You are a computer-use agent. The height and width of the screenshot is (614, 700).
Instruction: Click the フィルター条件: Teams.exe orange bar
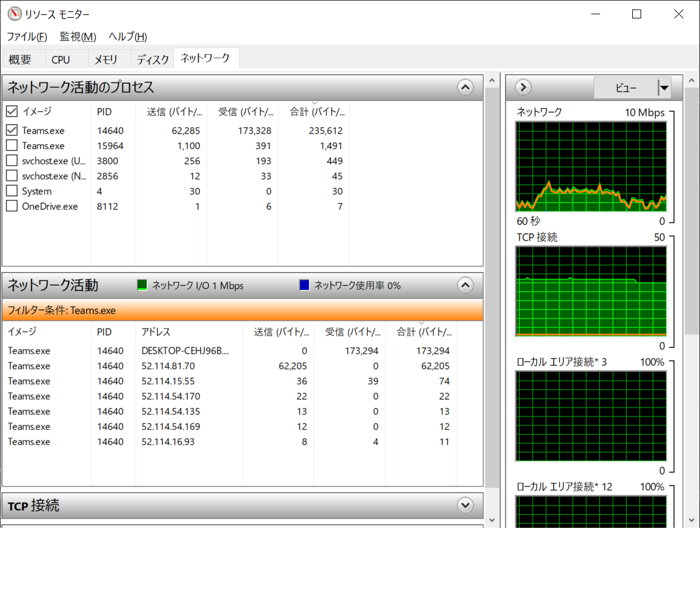(x=242, y=310)
